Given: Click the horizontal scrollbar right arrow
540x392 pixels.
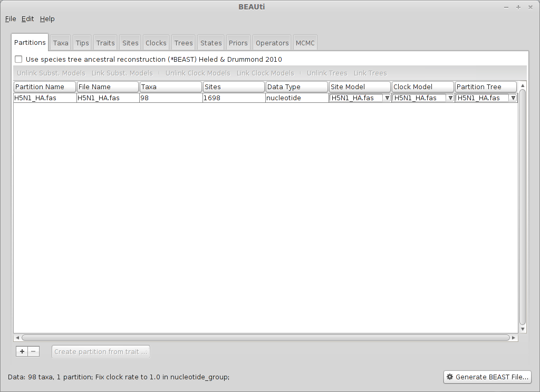Looking at the screenshot, I should (514, 338).
